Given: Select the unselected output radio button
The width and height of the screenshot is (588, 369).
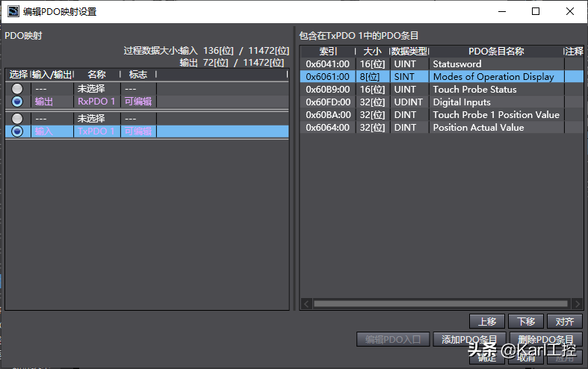Looking at the screenshot, I should (17, 89).
